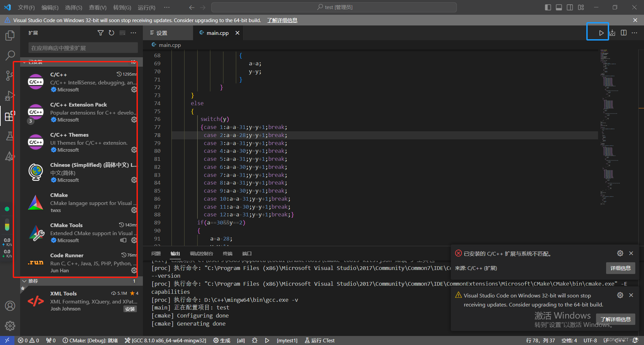Dismiss the C/C++ mismatch notification

coord(631,253)
